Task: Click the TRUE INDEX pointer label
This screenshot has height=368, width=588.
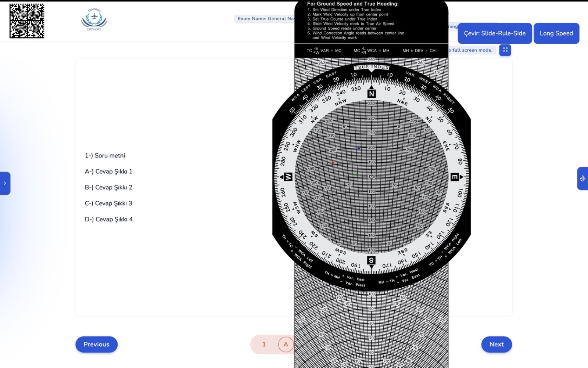Action: tap(372, 67)
